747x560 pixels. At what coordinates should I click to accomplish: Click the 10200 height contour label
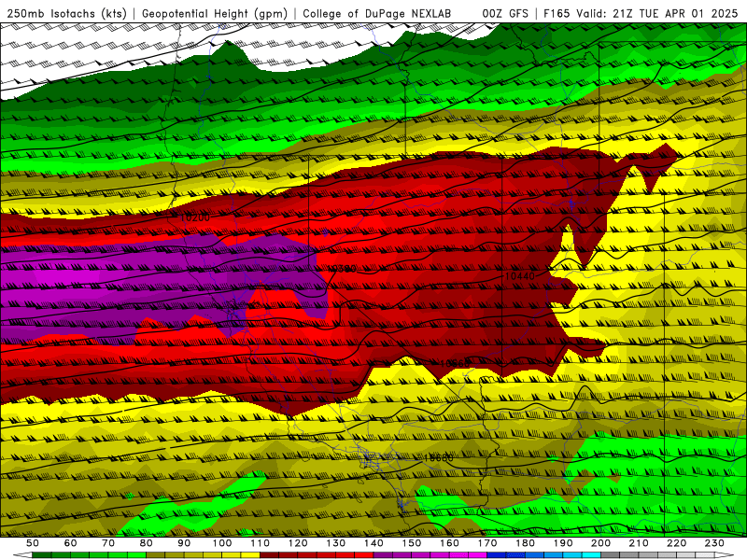tap(195, 217)
